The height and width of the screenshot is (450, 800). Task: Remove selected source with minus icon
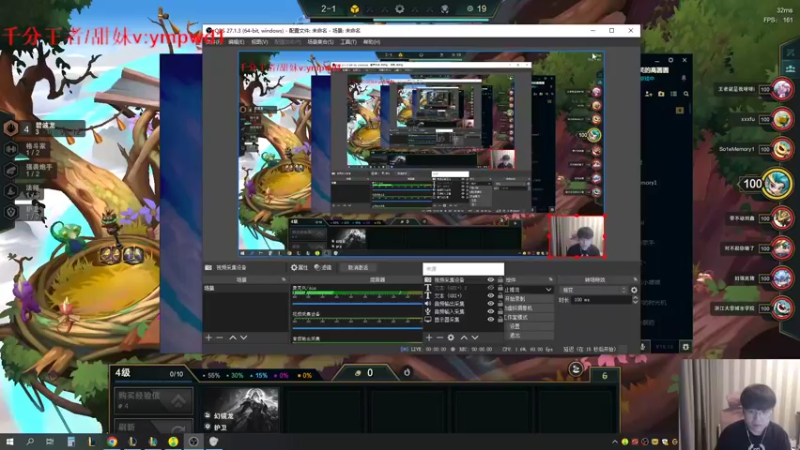pos(439,338)
